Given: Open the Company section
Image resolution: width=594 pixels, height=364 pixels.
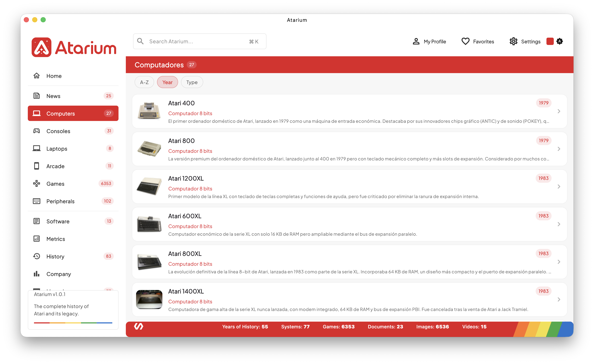Looking at the screenshot, I should (73, 274).
